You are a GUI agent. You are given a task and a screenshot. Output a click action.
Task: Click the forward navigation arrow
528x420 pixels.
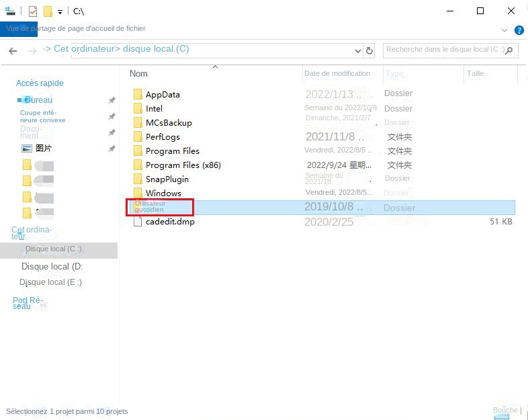point(33,51)
